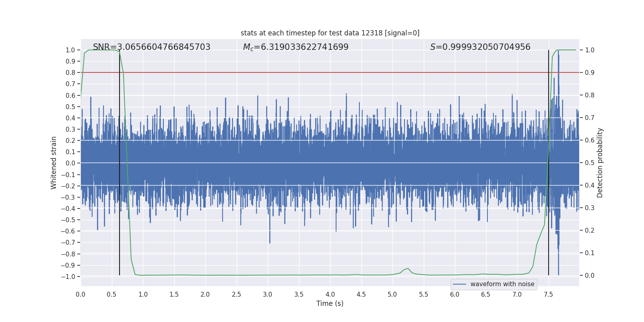Viewport: 644px width, 322px height.
Task: Click the S=0.9999 annotation text
Action: point(480,47)
